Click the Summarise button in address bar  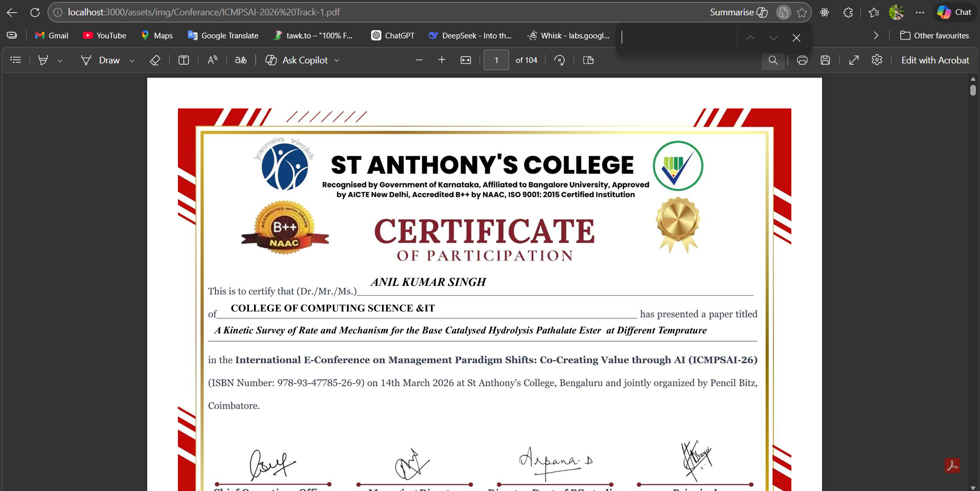point(739,12)
